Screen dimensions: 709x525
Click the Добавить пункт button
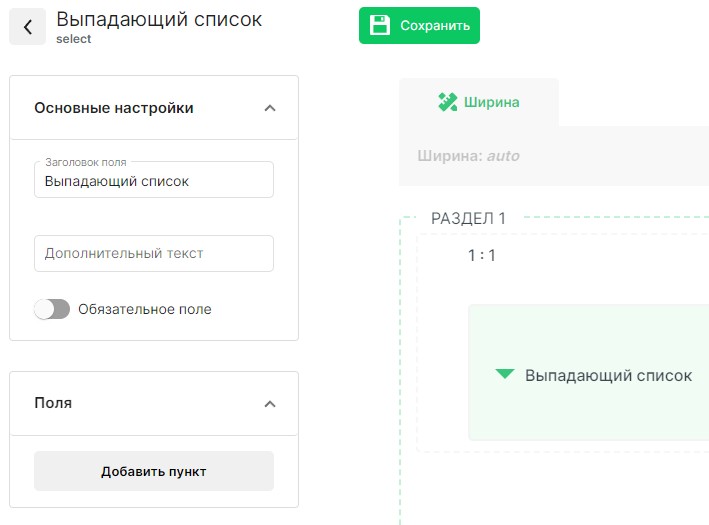click(153, 471)
